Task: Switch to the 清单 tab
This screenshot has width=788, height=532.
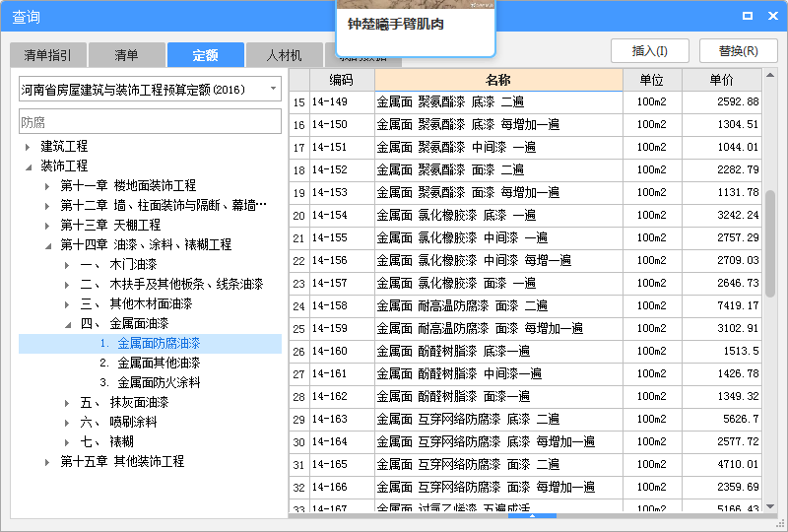Action: 127,55
